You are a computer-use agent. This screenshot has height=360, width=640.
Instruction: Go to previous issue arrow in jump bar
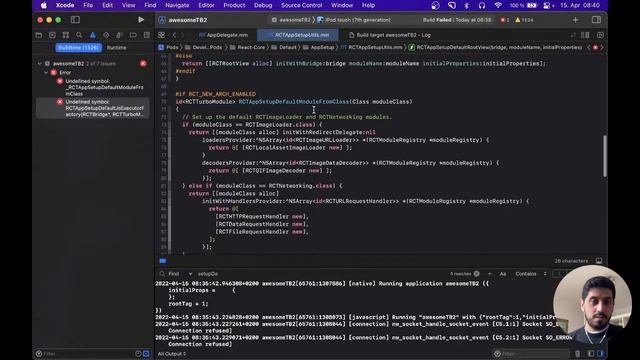[589, 47]
